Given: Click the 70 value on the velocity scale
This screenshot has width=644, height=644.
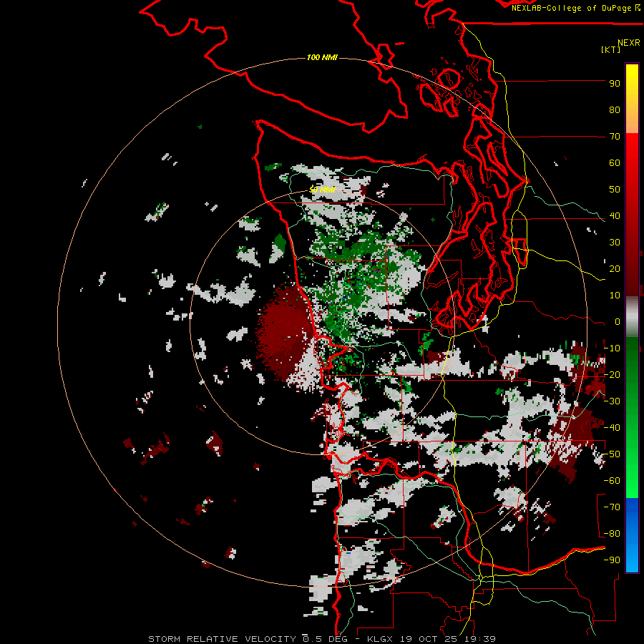Looking at the screenshot, I should pos(615,137).
